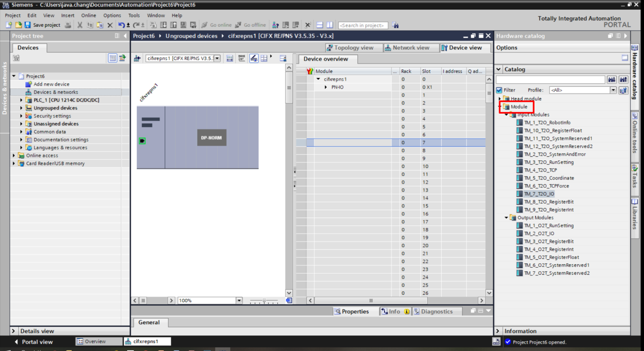Click the Accessible devices icon
644x351 pixels.
click(275, 25)
